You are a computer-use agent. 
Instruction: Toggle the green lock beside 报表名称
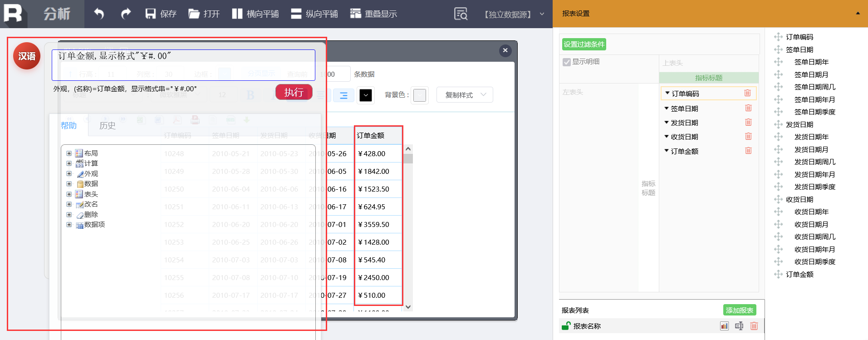click(566, 325)
